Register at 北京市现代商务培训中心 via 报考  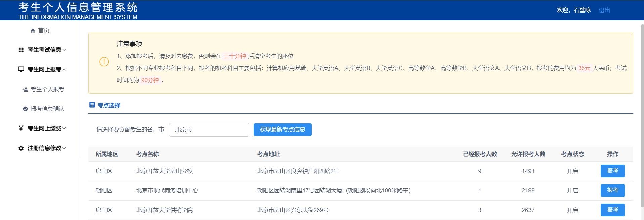612,190
